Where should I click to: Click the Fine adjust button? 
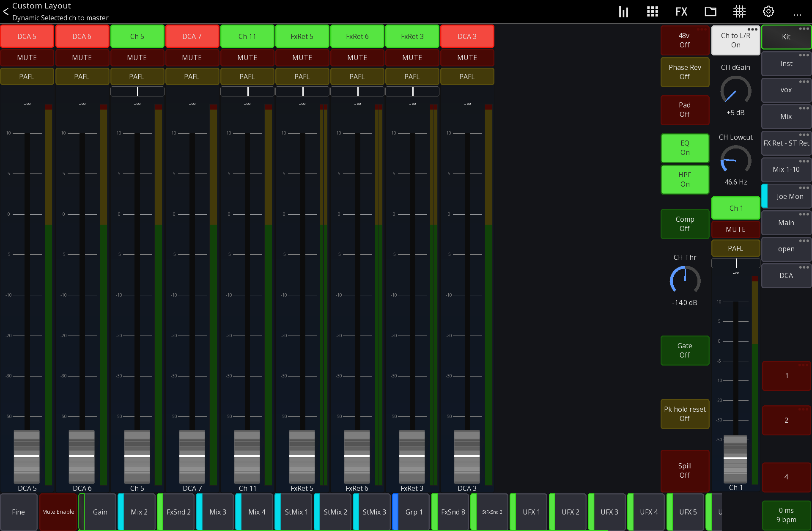(x=19, y=512)
